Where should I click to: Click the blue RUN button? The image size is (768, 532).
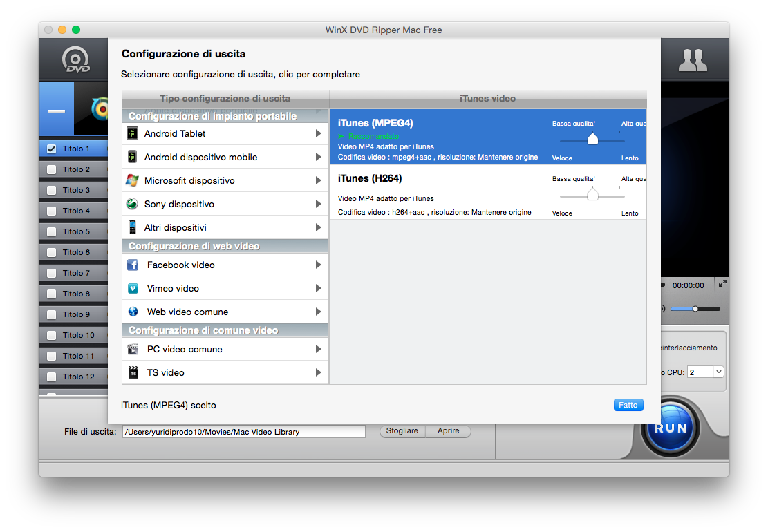[671, 428]
